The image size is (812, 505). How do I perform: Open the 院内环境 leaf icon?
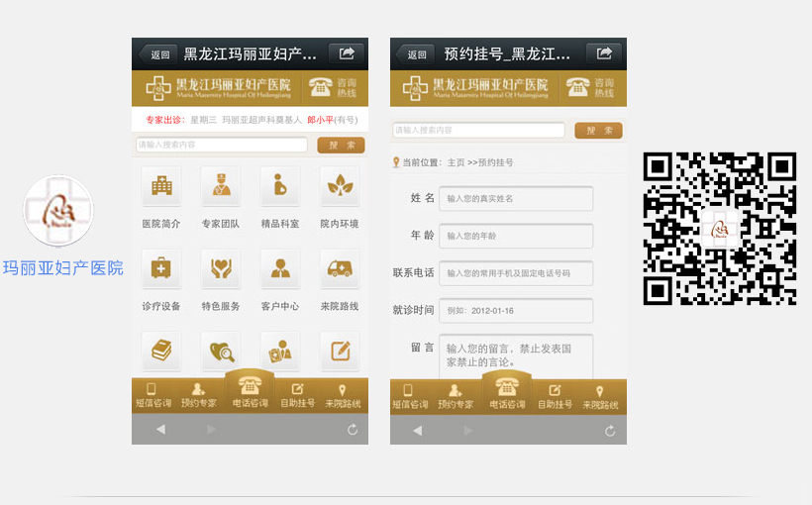tap(339, 186)
